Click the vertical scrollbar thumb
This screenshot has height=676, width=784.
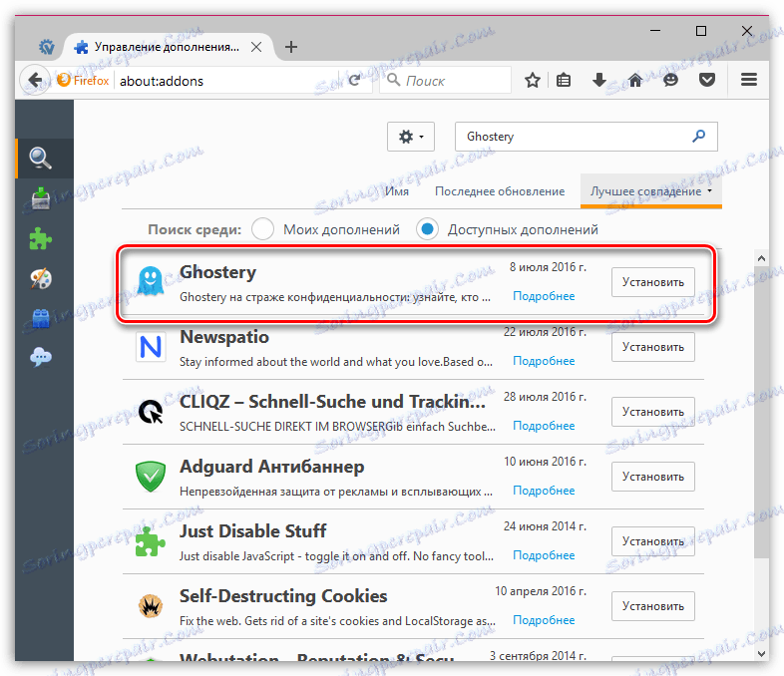click(761, 412)
